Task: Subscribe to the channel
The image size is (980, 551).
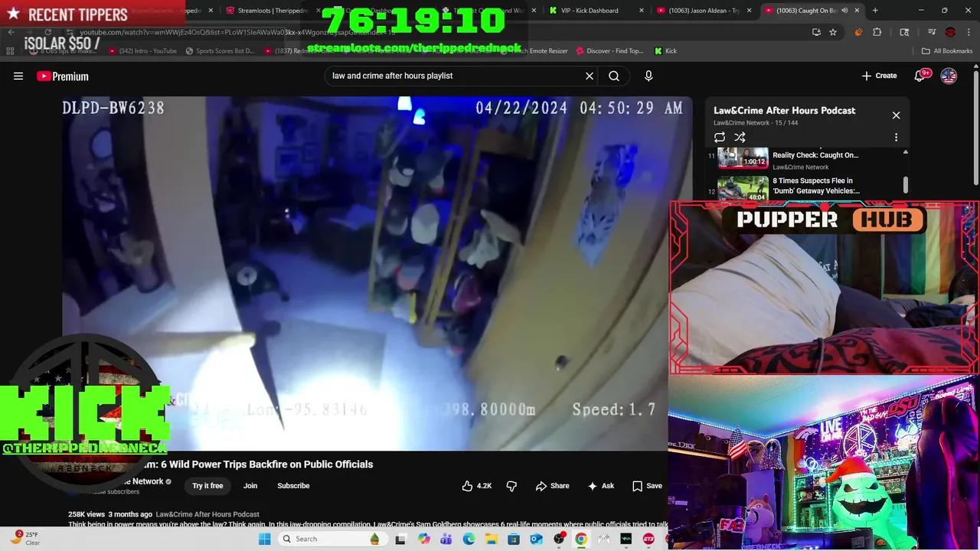Action: pos(293,486)
